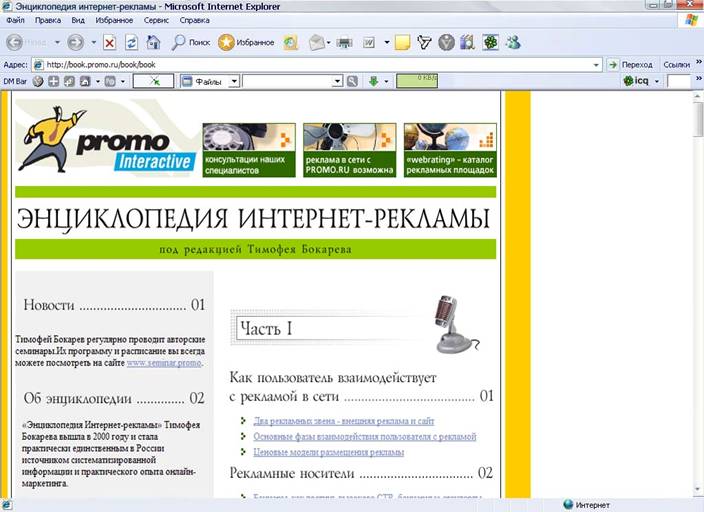Click the third DM Bar square icon
704x512 pixels.
[x=69, y=81]
